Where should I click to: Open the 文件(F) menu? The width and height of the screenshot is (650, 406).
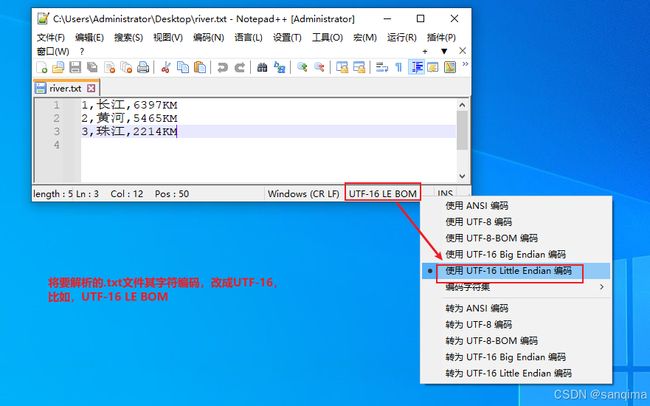[x=51, y=38]
